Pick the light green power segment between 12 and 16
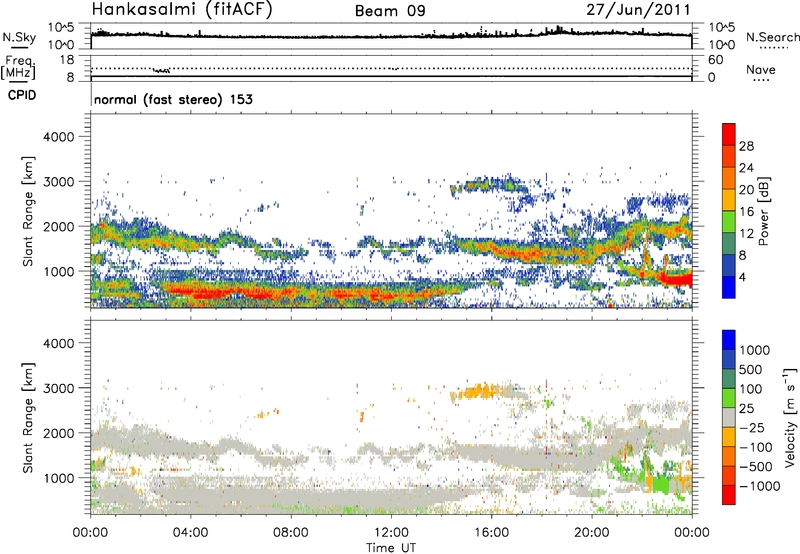Viewport: 800px width, 554px height. (729, 221)
